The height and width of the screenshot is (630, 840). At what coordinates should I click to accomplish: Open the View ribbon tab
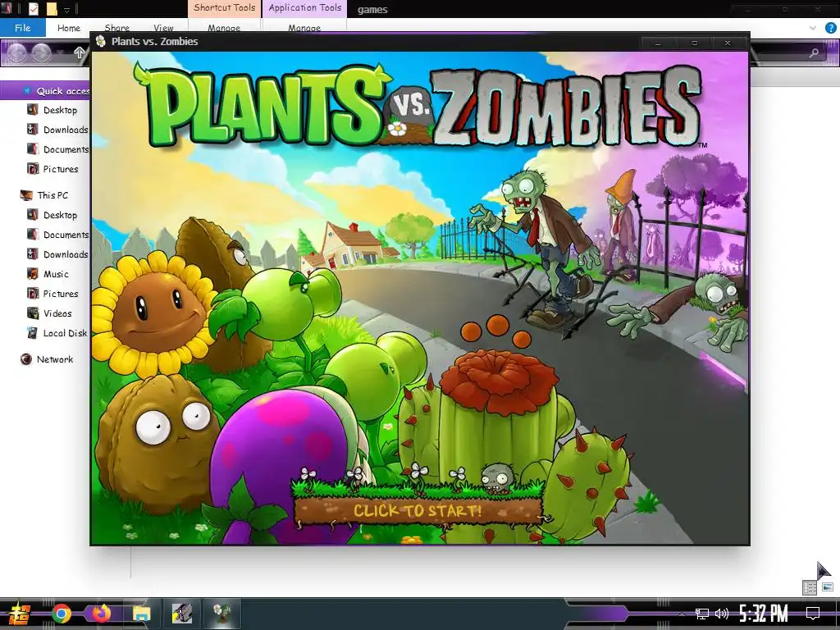(163, 28)
